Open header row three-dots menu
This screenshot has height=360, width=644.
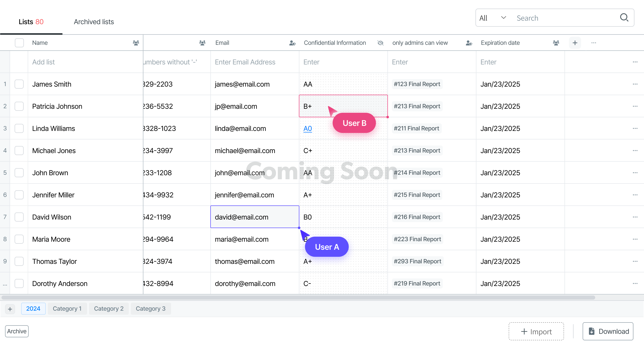click(594, 43)
